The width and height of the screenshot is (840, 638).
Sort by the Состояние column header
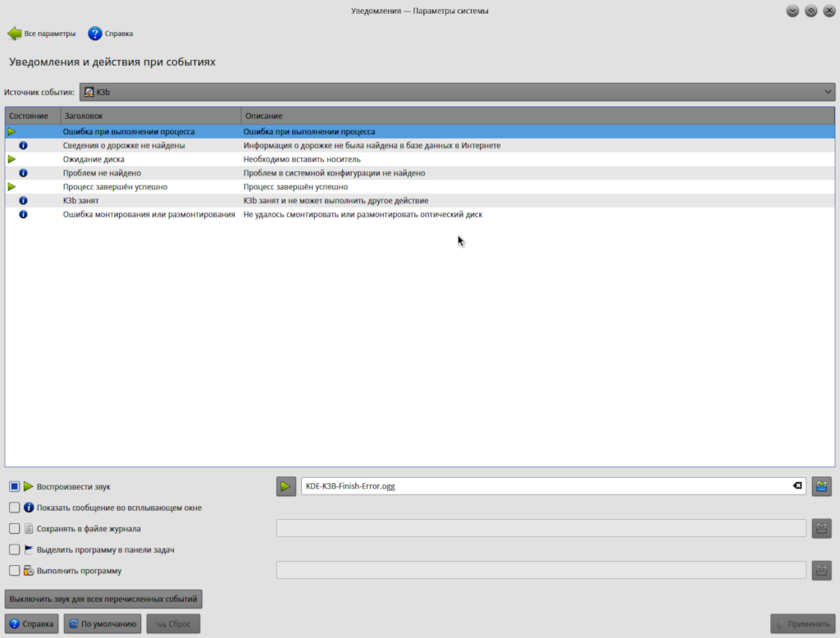point(32,116)
